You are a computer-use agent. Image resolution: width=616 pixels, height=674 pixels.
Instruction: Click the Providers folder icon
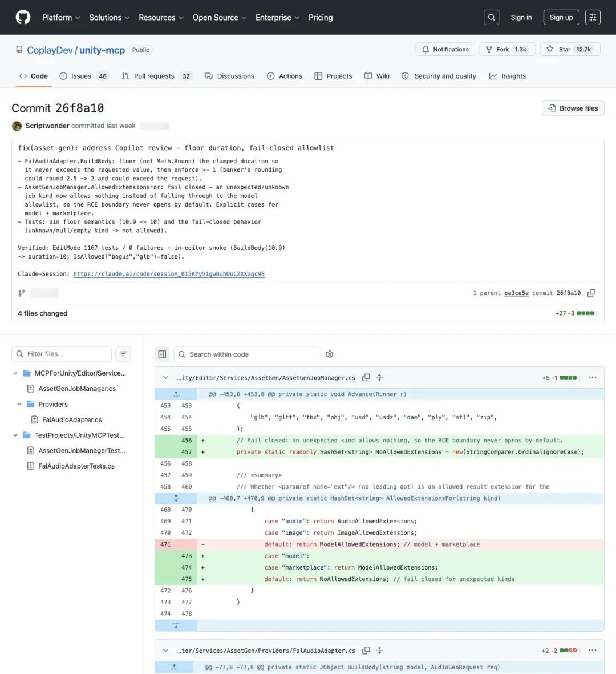[x=30, y=404]
